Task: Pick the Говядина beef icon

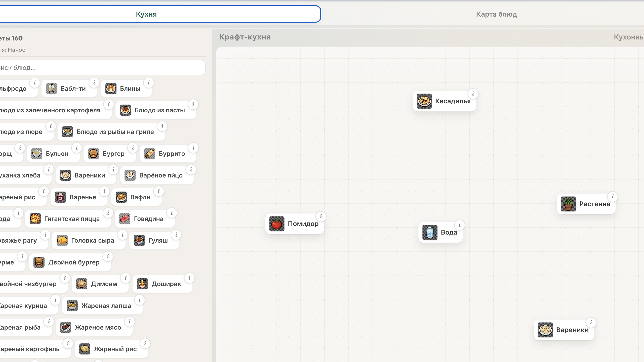Action: (x=125, y=219)
